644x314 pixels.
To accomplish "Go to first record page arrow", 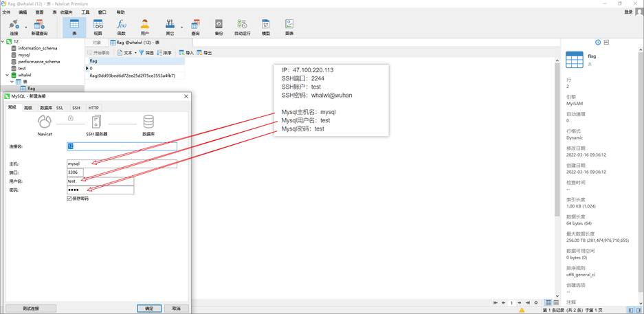I will click(496, 302).
